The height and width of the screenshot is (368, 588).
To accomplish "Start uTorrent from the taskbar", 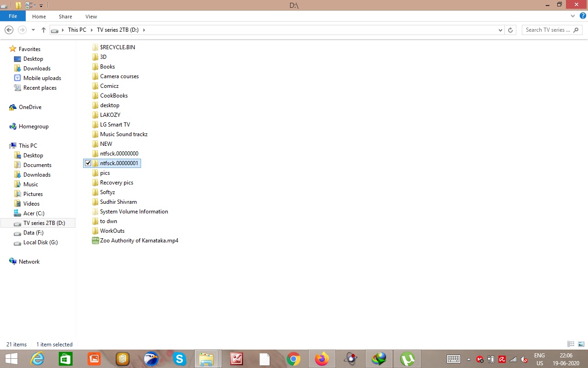I will 407,359.
